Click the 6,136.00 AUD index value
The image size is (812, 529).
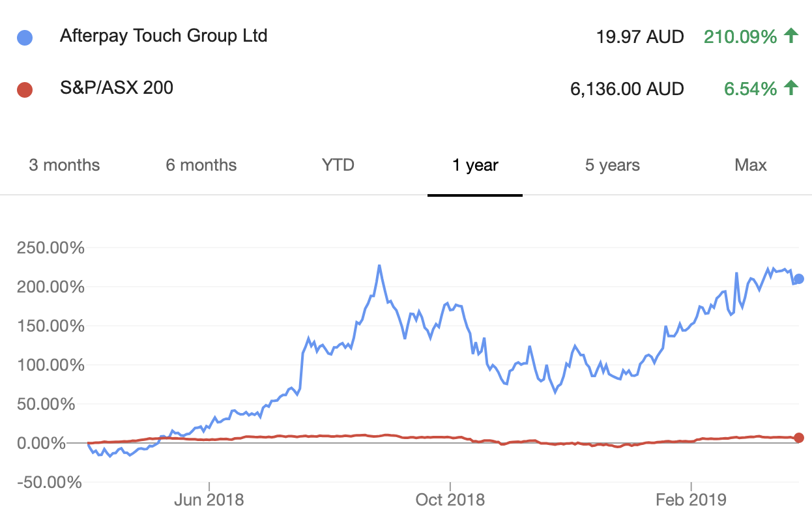(x=627, y=89)
